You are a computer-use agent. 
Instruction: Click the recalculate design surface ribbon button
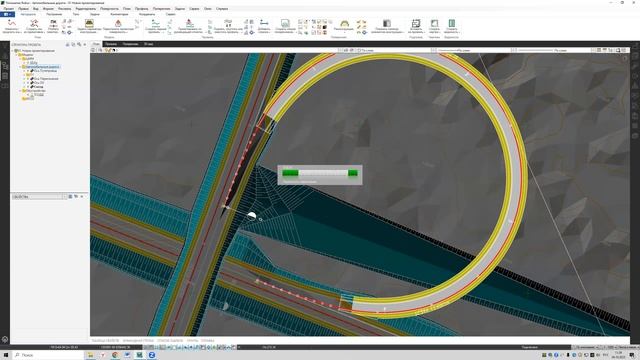(x=118, y=27)
